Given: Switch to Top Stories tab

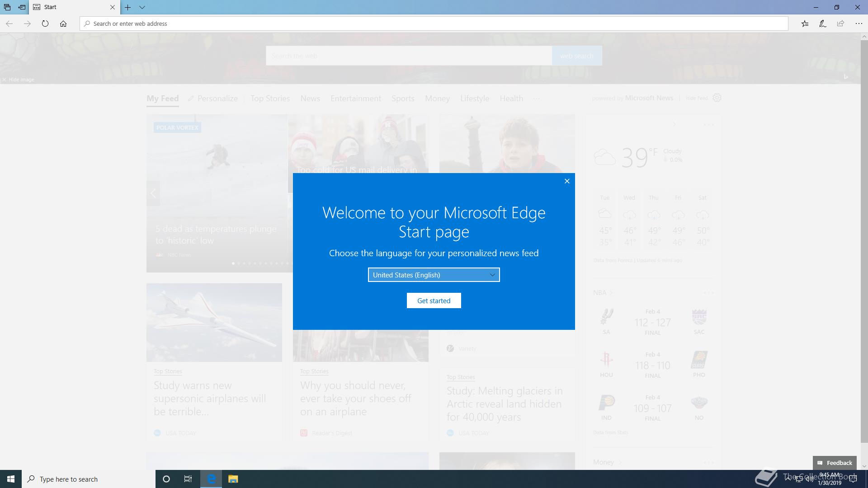Looking at the screenshot, I should pyautogui.click(x=270, y=99).
